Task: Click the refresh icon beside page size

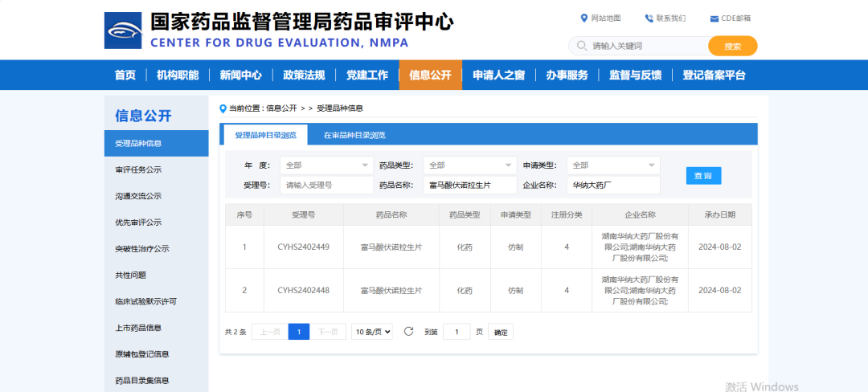Action: point(408,332)
